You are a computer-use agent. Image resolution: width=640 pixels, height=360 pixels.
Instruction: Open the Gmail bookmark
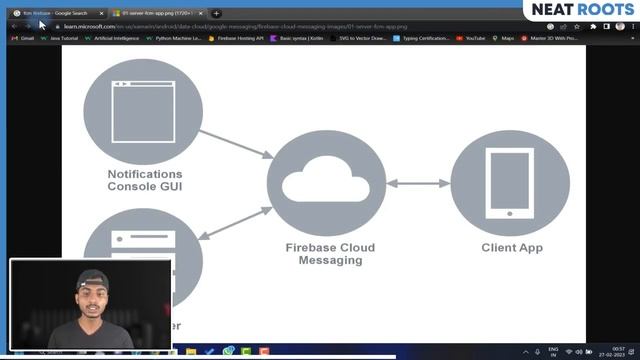(23, 38)
